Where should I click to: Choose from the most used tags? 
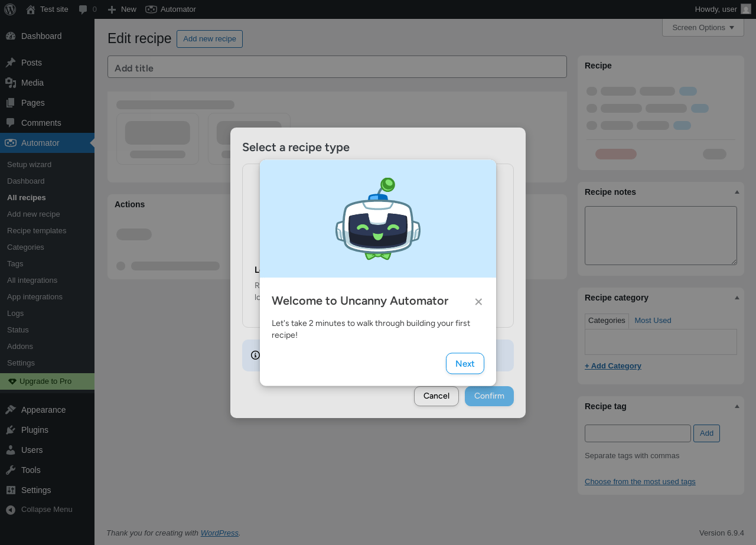(640, 482)
